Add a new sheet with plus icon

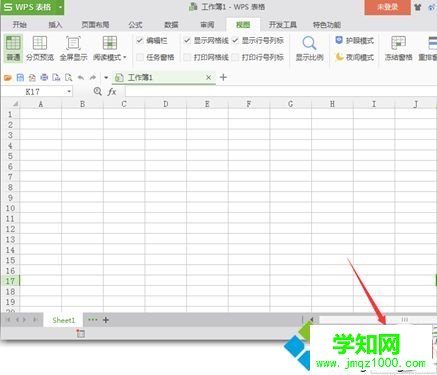pyautogui.click(x=106, y=320)
